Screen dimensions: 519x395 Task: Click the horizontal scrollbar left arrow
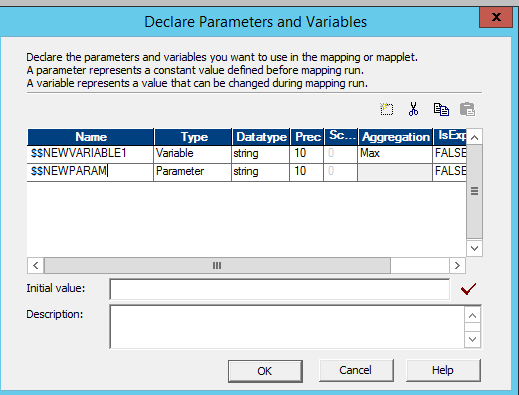pyautogui.click(x=36, y=266)
